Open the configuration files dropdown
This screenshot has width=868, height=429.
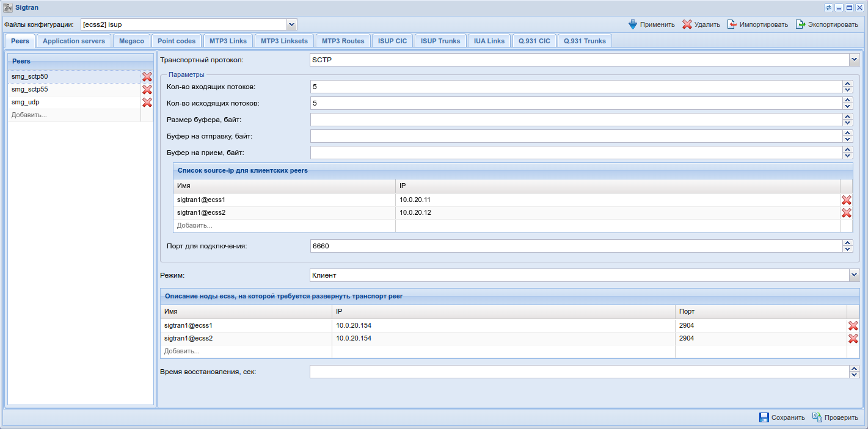(292, 24)
